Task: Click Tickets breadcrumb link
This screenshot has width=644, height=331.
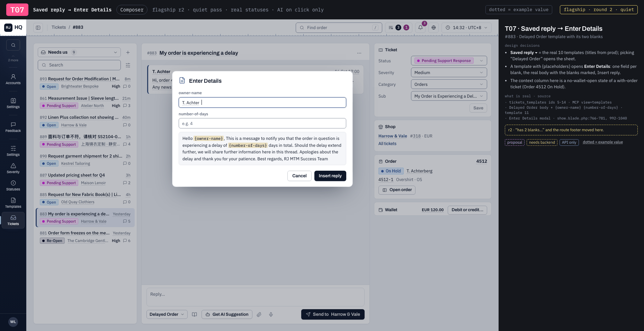Action: coord(59,27)
